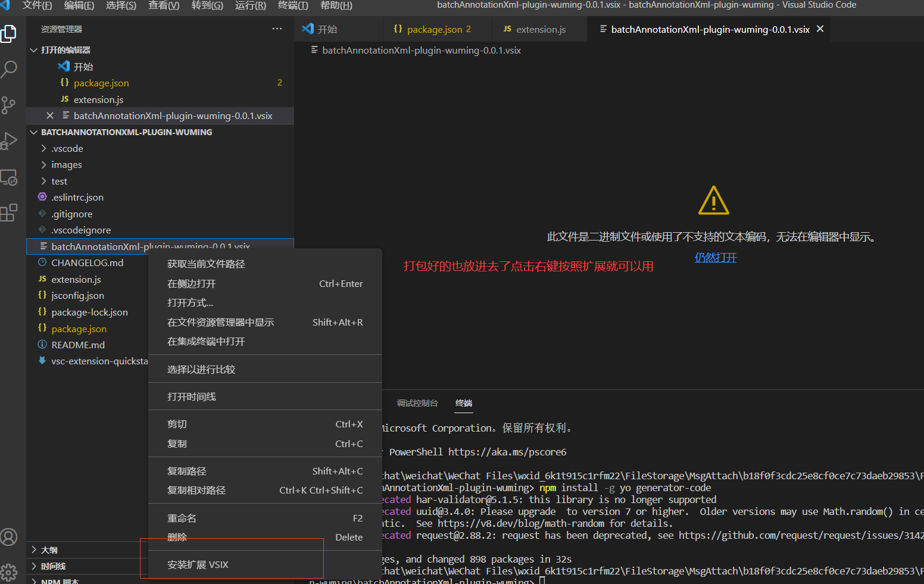Collapse the BATCHANNOTATIONXML-PLUGIN-WUMING folder section

(34, 132)
